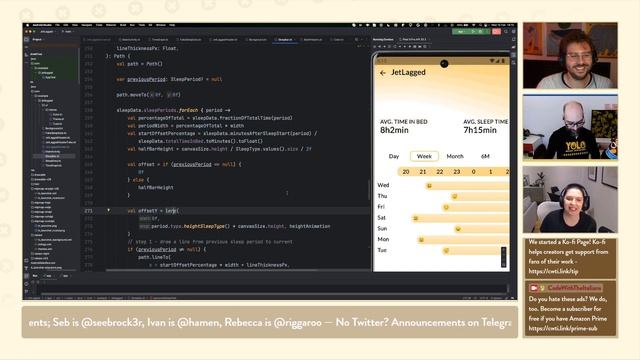
Task: Click heightSleepType() call in code
Action: tap(207, 226)
